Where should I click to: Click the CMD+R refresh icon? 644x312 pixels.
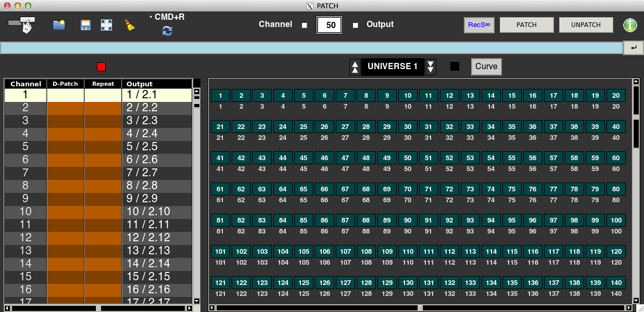(167, 31)
